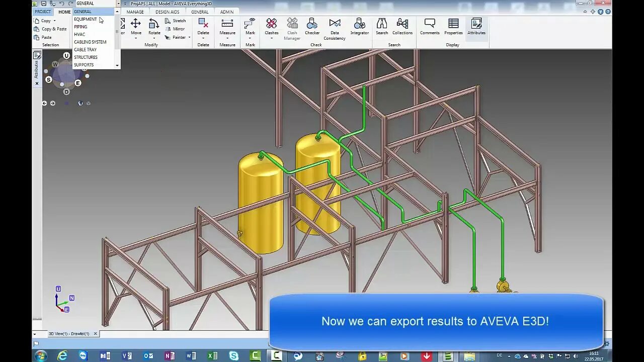
Task: Open Skype from taskbar
Action: point(233,356)
